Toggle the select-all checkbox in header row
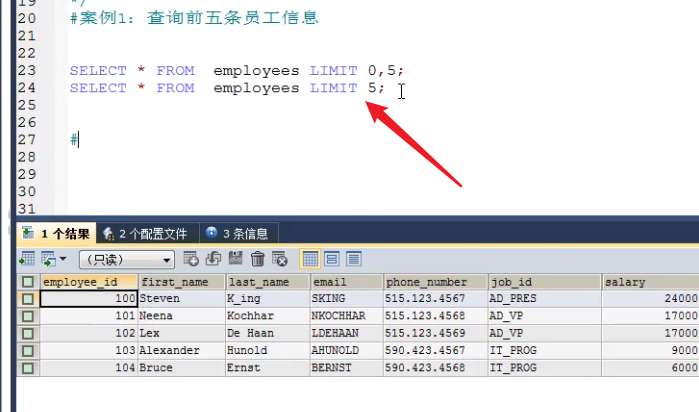699x412 pixels. pyautogui.click(x=28, y=282)
